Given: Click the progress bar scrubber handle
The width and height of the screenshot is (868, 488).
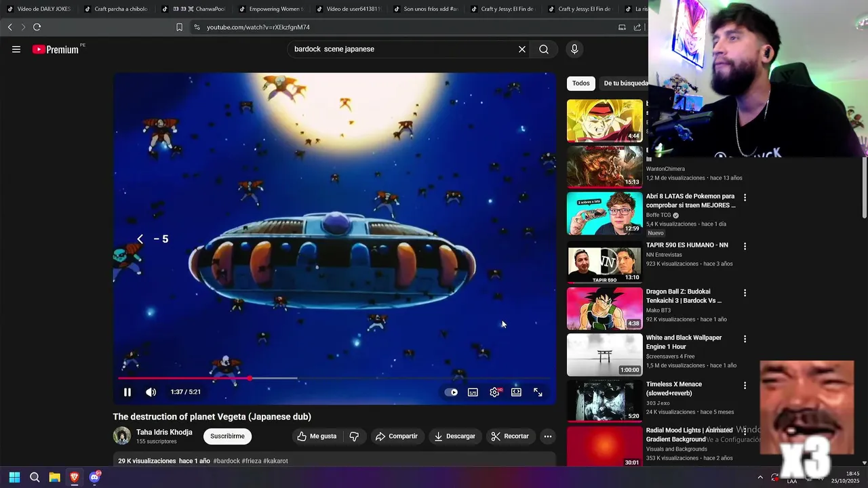Looking at the screenshot, I should click(250, 378).
